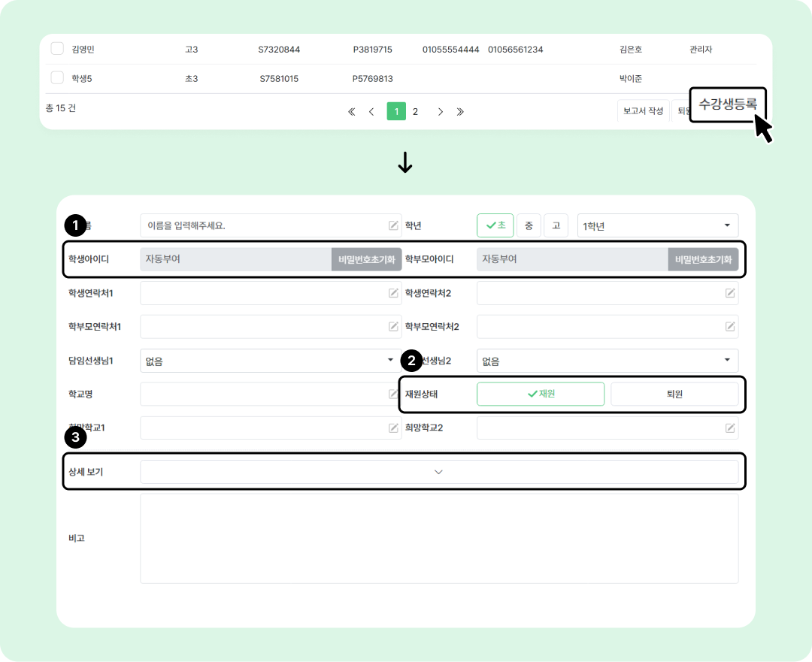812x662 pixels.
Task: Click edit icon in the name field
Action: 393,225
